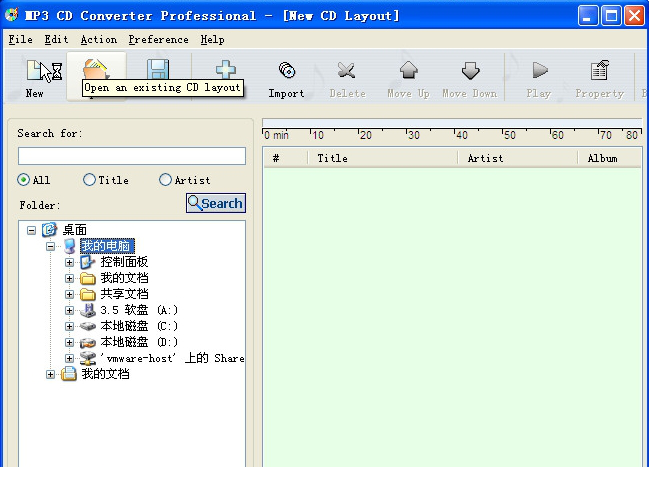The height and width of the screenshot is (485, 649).
Task: Click the Import disc icon
Action: 286,70
